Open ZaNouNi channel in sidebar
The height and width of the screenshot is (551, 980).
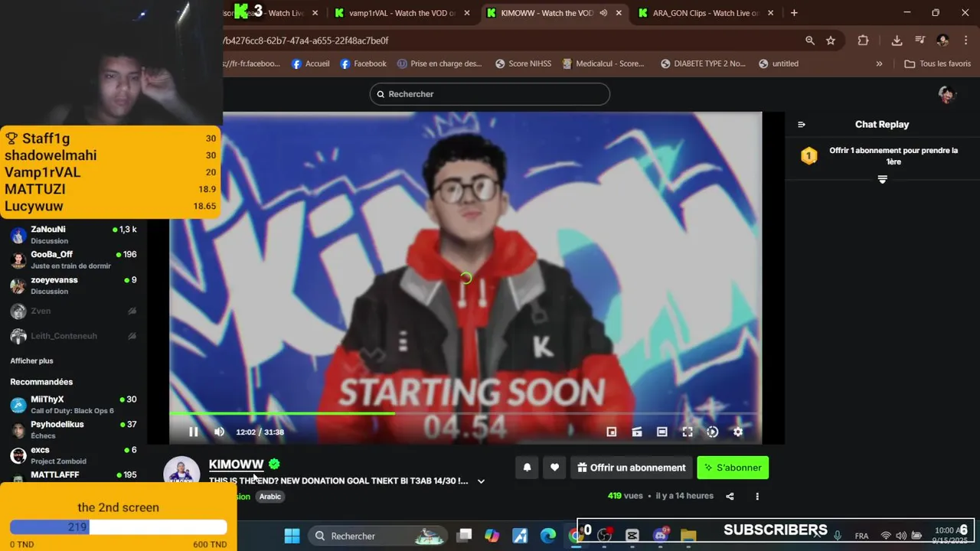[73, 235]
